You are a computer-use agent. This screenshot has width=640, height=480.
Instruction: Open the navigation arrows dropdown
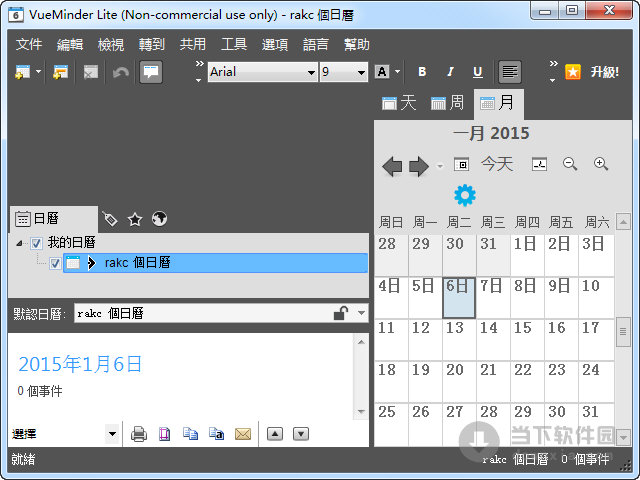tap(440, 166)
